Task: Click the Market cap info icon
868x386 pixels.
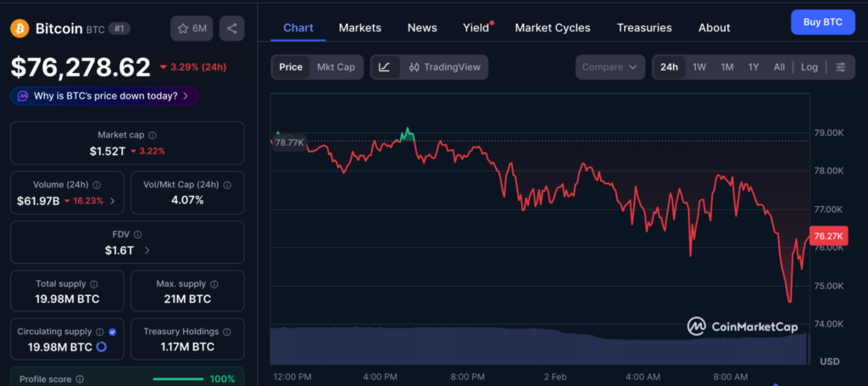Action: click(153, 135)
